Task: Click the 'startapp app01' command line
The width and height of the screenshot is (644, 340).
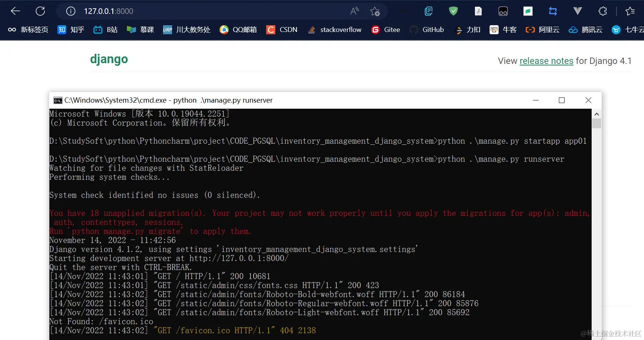Action: pyautogui.click(x=318, y=141)
